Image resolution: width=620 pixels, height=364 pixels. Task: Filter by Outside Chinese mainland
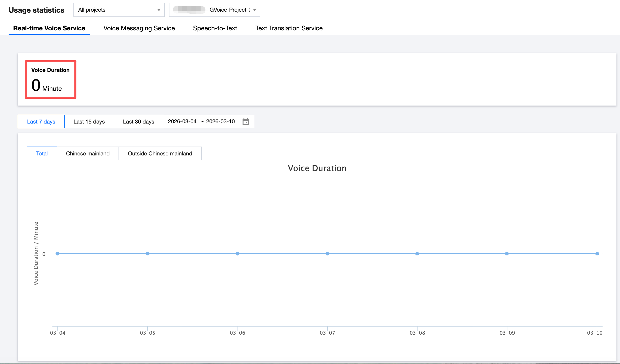tap(160, 153)
